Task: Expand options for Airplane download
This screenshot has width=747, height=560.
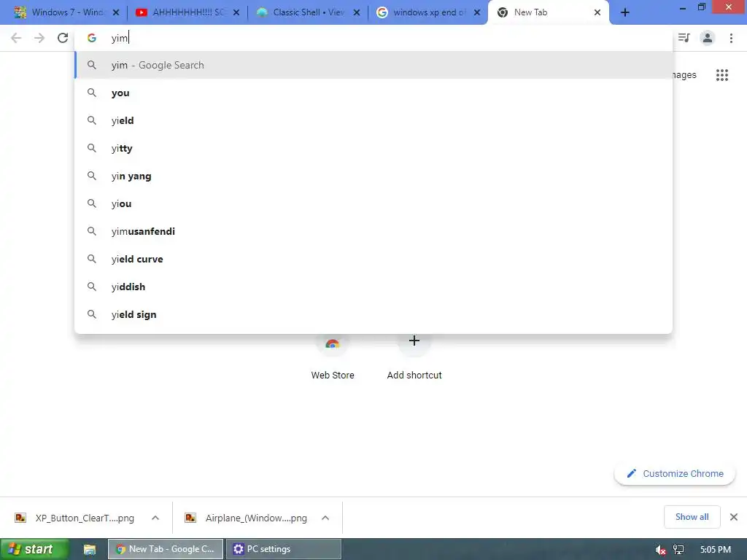Action: [x=325, y=518]
